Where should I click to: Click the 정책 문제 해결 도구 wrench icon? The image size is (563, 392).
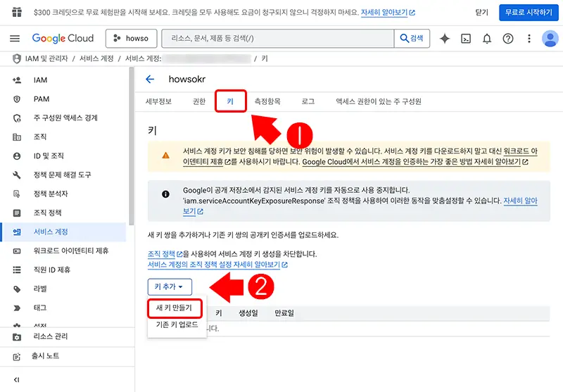click(17, 175)
